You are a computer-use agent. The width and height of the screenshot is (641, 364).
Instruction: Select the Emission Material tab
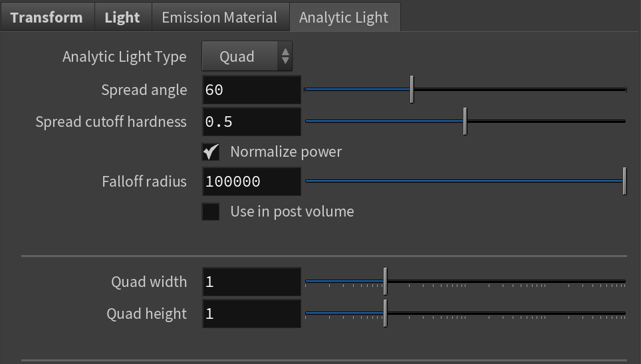coord(219,17)
